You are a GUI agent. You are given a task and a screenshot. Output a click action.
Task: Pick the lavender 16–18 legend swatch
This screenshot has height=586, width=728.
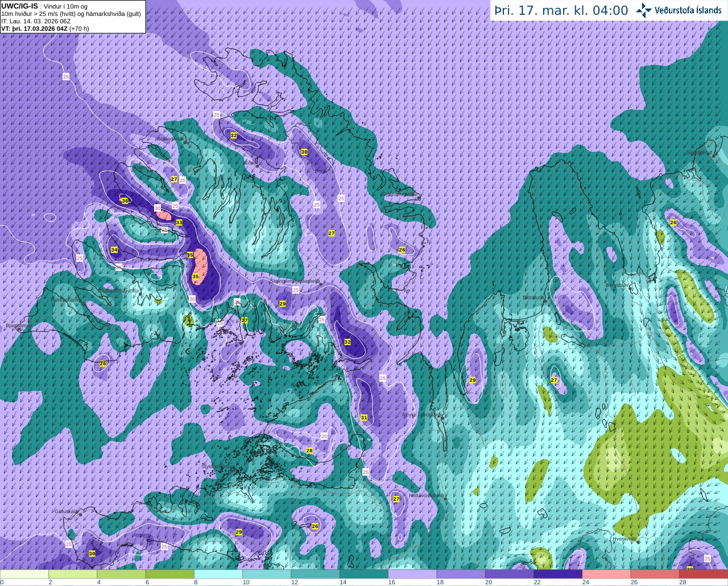[x=412, y=574]
